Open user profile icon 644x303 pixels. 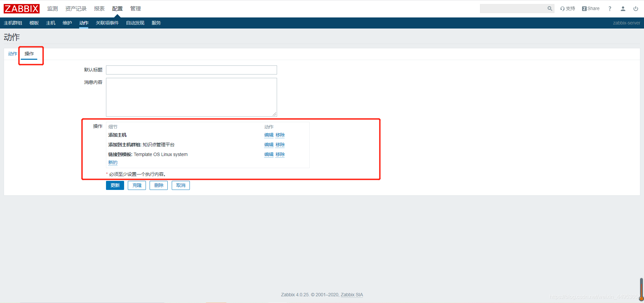tap(623, 9)
